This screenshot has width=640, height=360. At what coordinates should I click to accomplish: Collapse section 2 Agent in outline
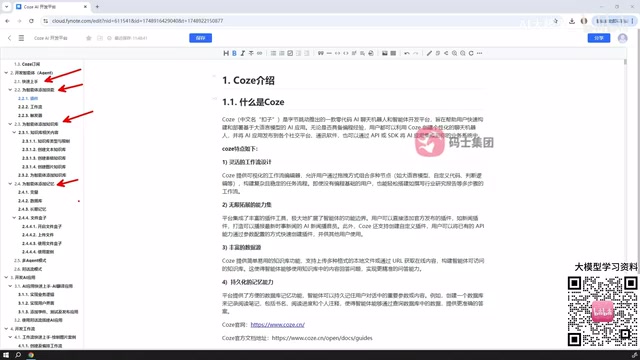pyautogui.click(x=6, y=73)
